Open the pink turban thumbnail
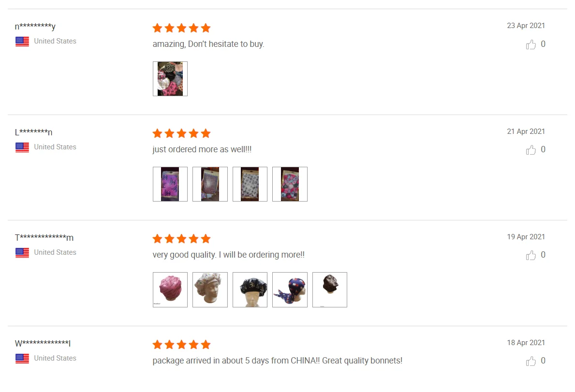 pyautogui.click(x=170, y=290)
